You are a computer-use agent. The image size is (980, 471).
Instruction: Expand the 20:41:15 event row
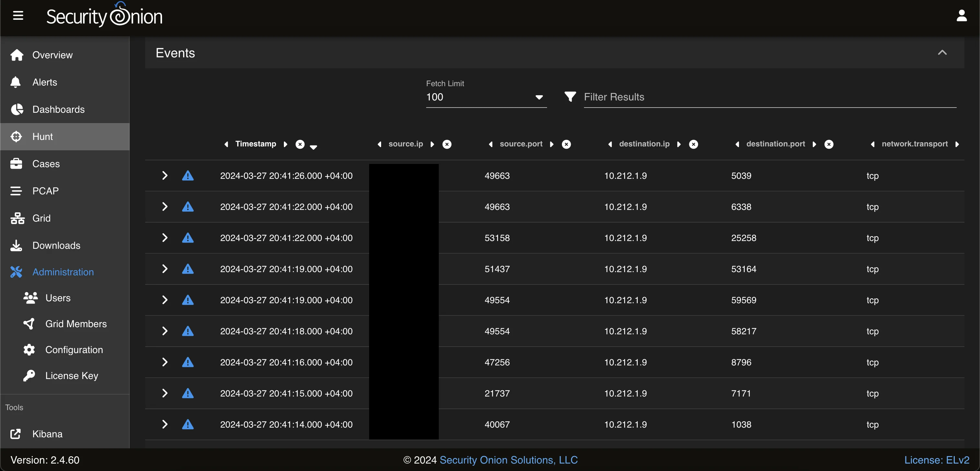pos(165,393)
